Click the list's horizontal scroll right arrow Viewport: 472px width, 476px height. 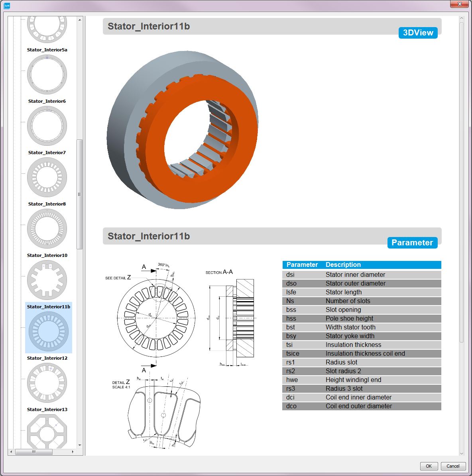(73, 452)
